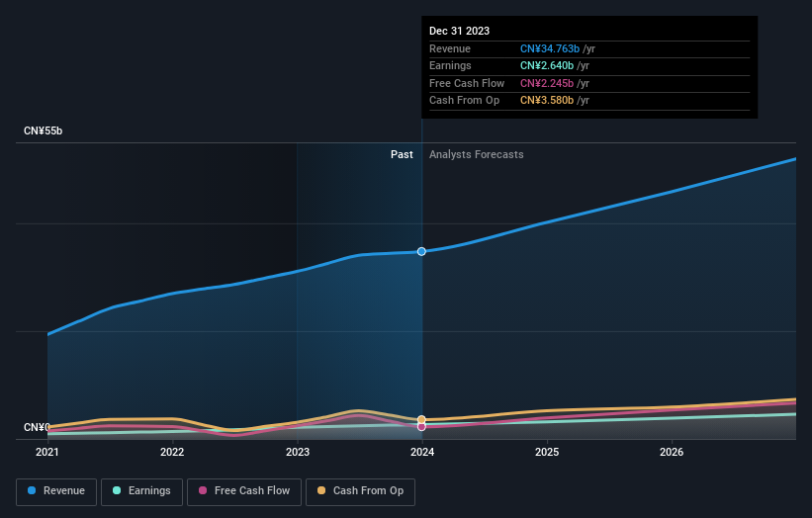Click the Analysts Forecasts label
The height and width of the screenshot is (518, 812).
[x=476, y=154]
